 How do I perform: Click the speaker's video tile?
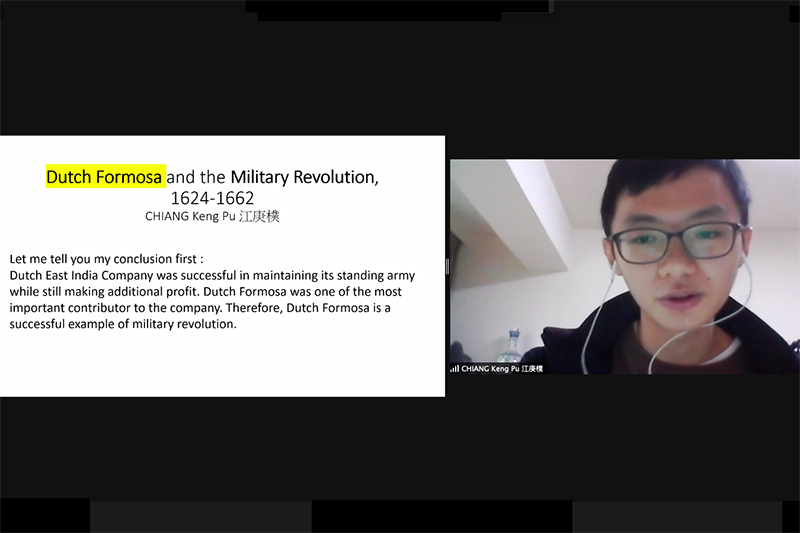(x=624, y=267)
